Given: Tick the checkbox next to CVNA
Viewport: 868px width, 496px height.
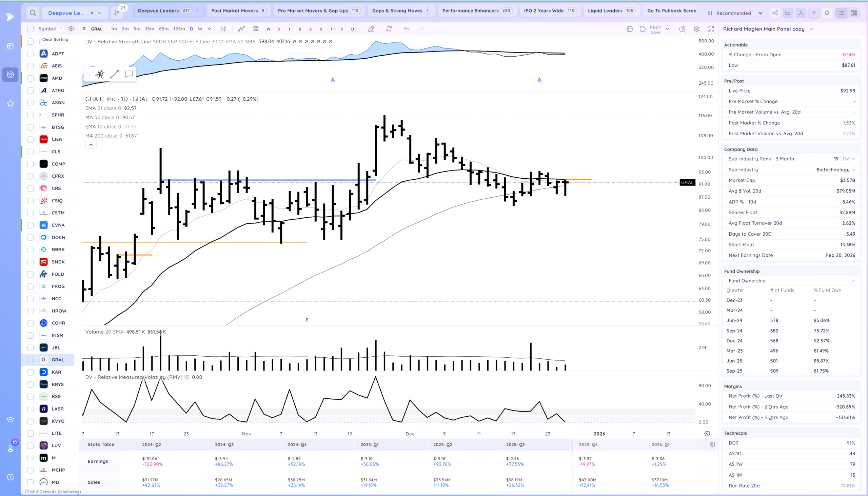Looking at the screenshot, I should (x=30, y=225).
